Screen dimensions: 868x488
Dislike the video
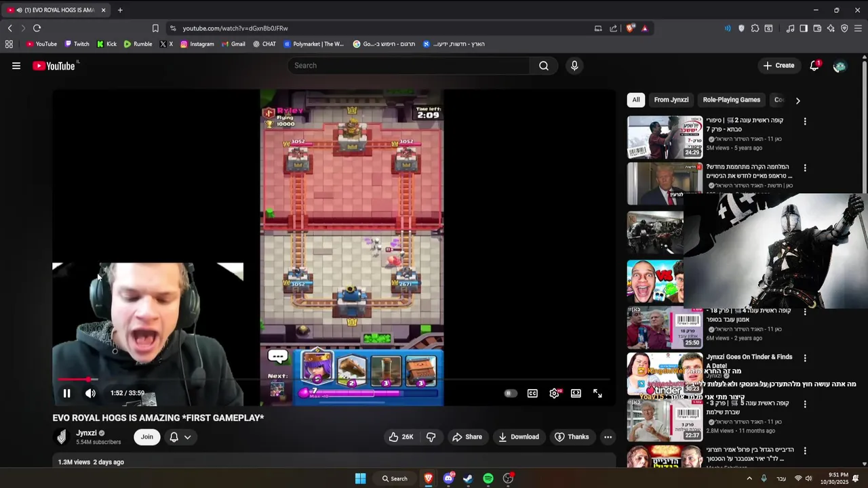point(431,437)
